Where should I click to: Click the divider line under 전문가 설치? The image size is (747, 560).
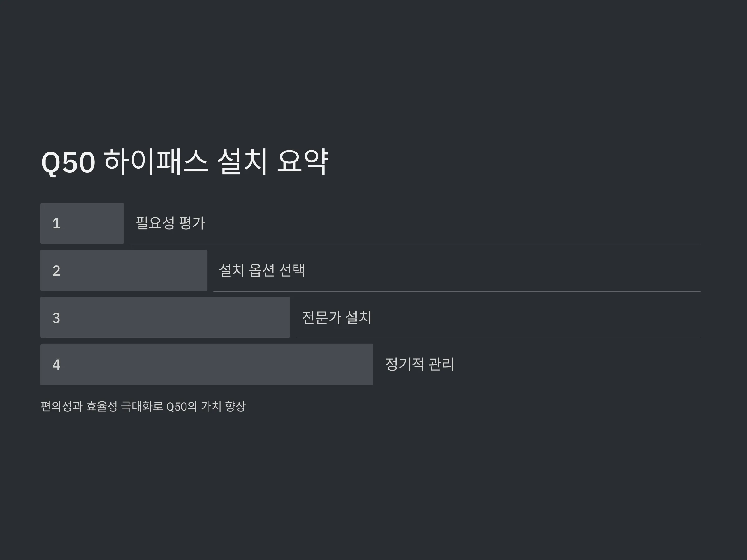498,338
